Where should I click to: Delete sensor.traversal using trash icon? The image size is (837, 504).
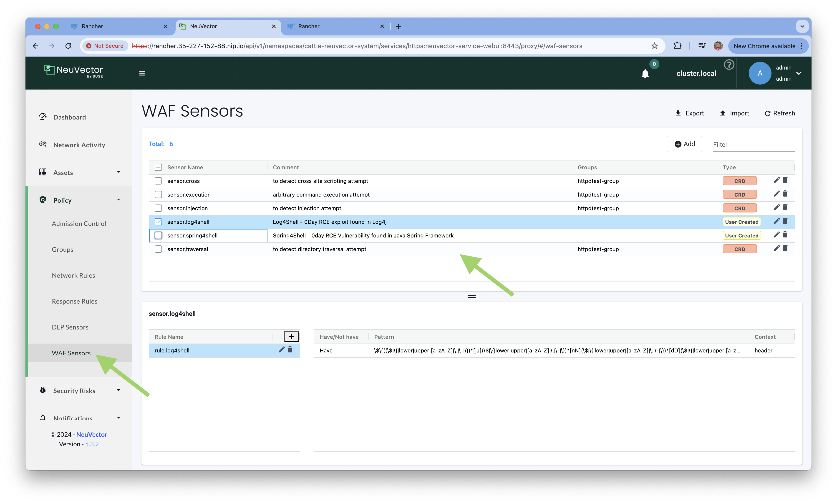[785, 248]
